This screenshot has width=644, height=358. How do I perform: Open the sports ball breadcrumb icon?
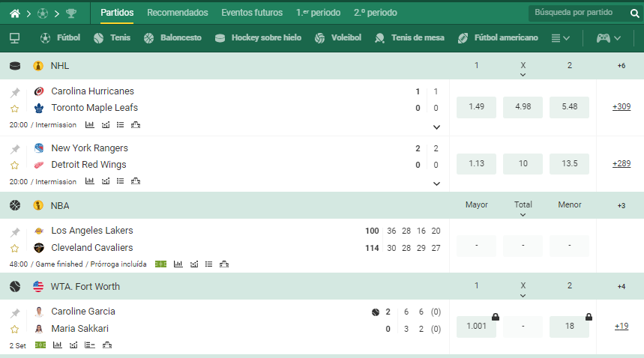(x=43, y=13)
